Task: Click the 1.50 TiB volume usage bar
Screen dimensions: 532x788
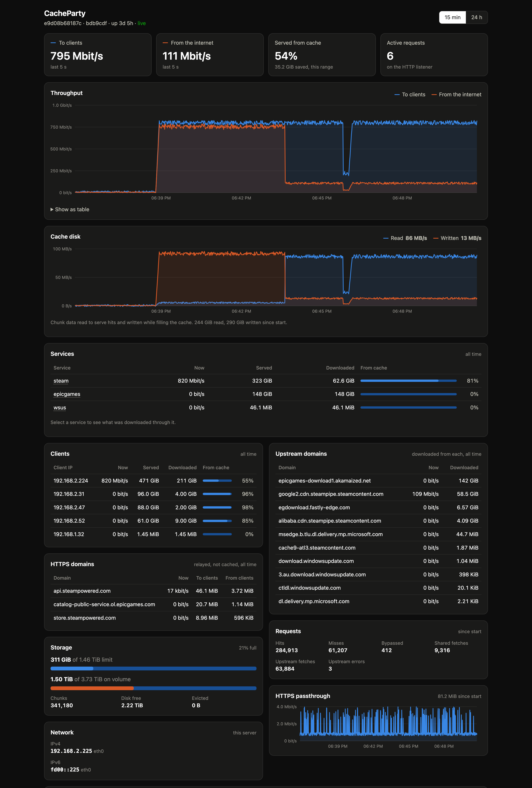Action: point(153,688)
